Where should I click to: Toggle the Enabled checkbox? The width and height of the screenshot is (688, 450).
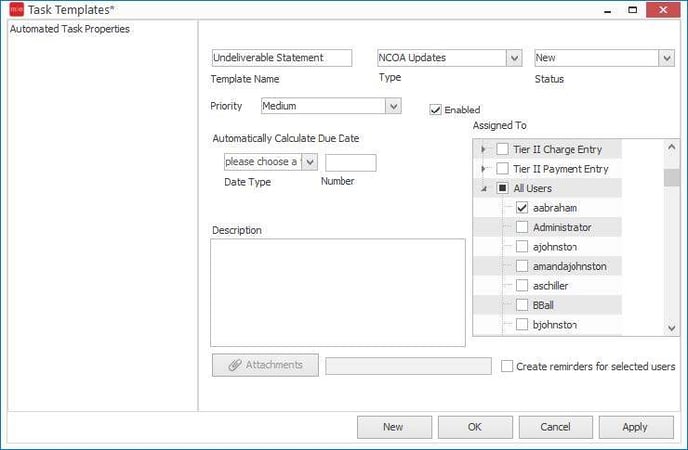pyautogui.click(x=436, y=110)
